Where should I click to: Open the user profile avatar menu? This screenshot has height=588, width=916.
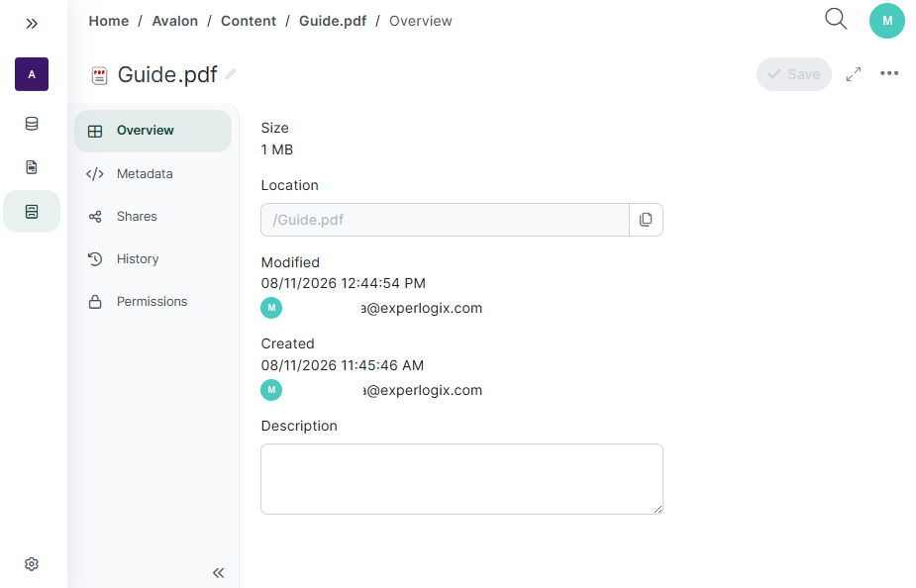tap(887, 21)
